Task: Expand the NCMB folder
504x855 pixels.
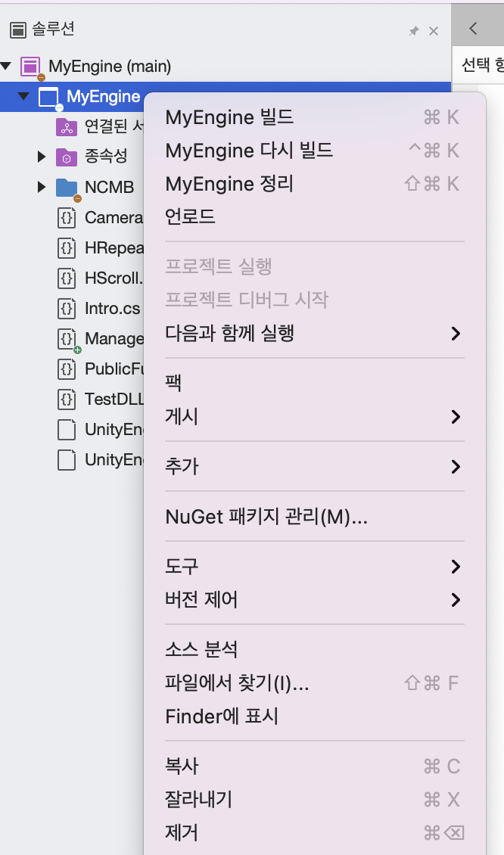Action: pos(42,187)
